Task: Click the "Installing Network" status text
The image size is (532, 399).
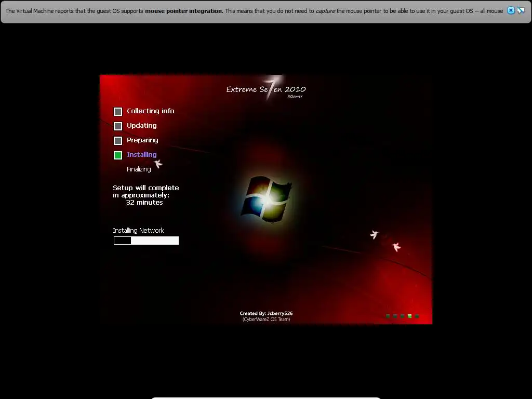Action: [138, 230]
